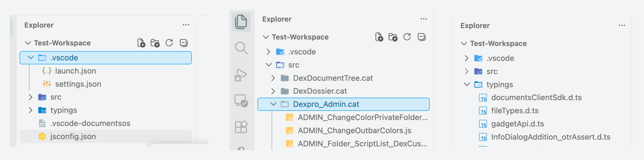Open the more actions ellipsis in middle Explorer
The width and height of the screenshot is (644, 160).
coord(424,19)
